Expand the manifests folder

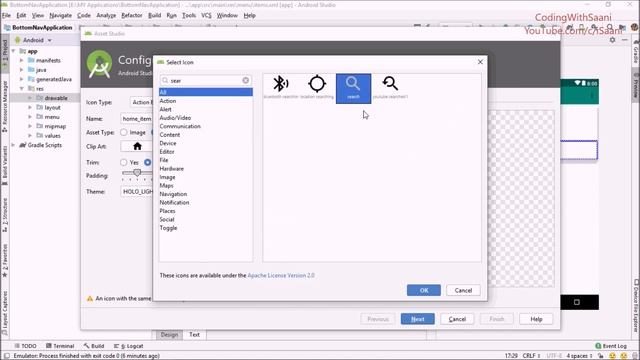pyautogui.click(x=22, y=60)
